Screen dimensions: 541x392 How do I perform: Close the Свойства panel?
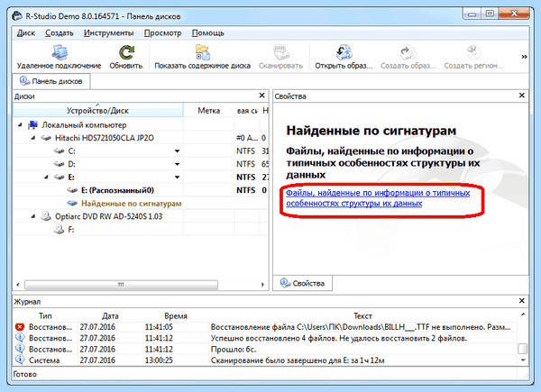click(522, 96)
